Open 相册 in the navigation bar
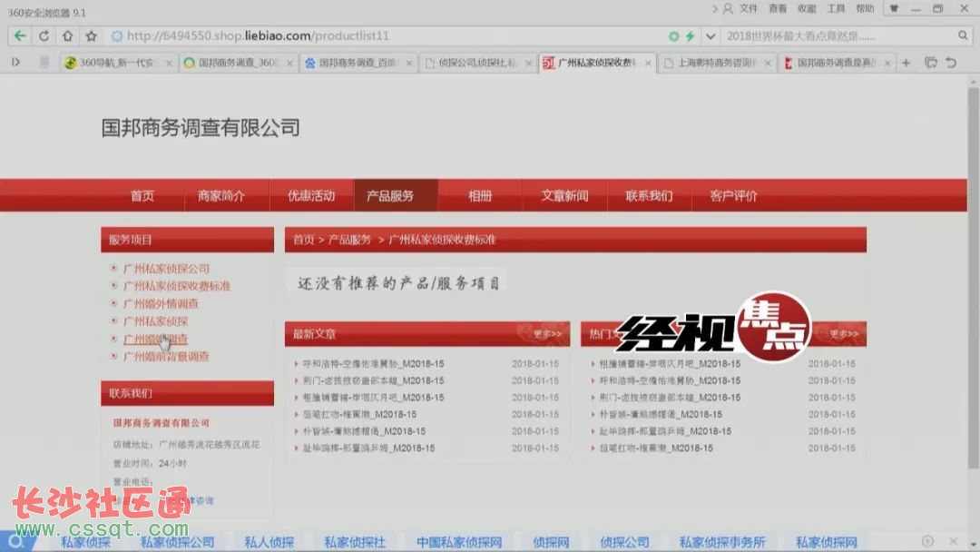This screenshot has height=552, width=980. pyautogui.click(x=480, y=196)
